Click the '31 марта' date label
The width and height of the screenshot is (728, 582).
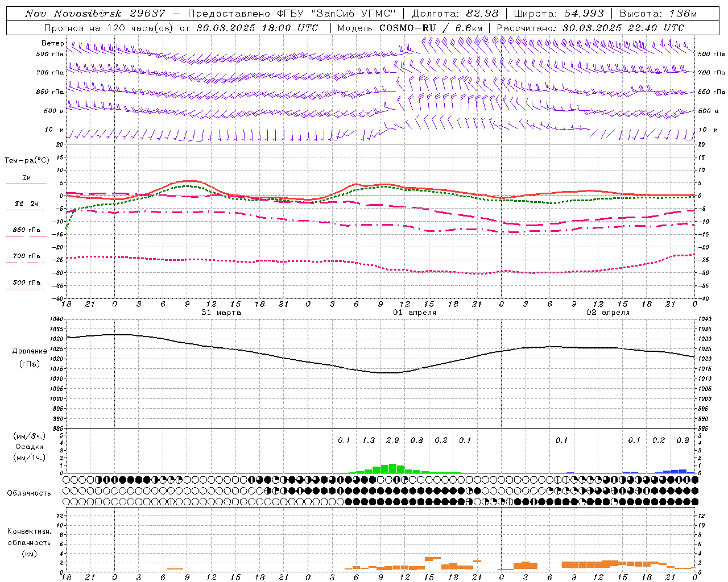point(221,313)
